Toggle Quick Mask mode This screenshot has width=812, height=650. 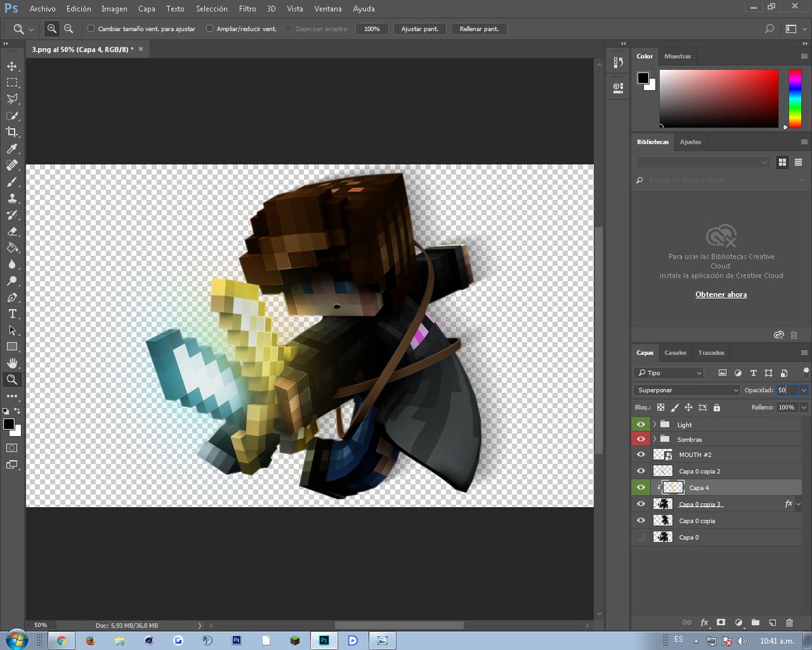[12, 448]
